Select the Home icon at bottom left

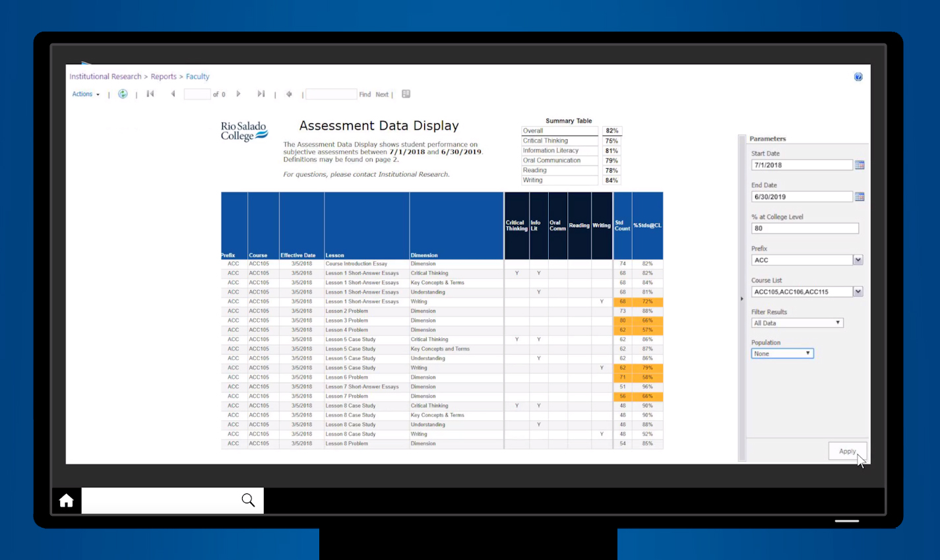pyautogui.click(x=66, y=500)
